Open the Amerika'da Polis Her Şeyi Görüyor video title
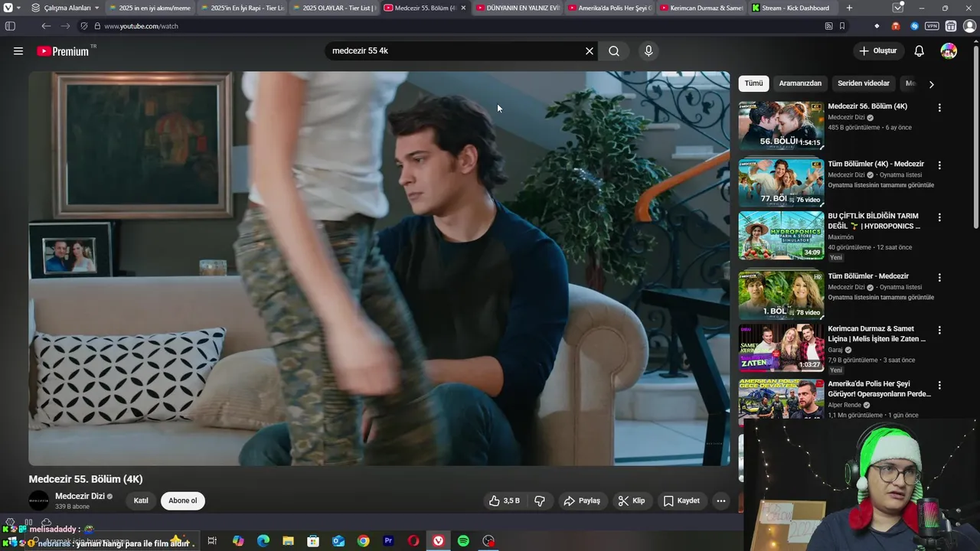This screenshot has height=551, width=980. (x=879, y=389)
